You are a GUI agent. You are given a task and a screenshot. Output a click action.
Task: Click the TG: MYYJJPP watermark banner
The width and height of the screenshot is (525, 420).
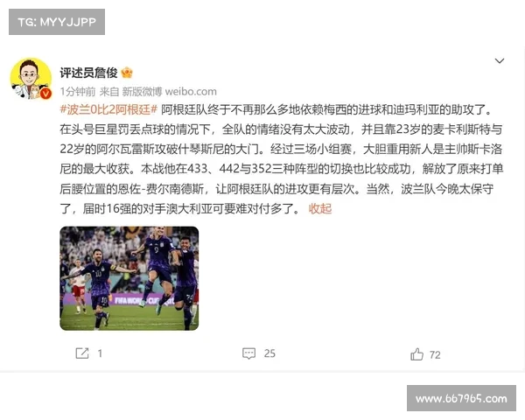point(57,22)
